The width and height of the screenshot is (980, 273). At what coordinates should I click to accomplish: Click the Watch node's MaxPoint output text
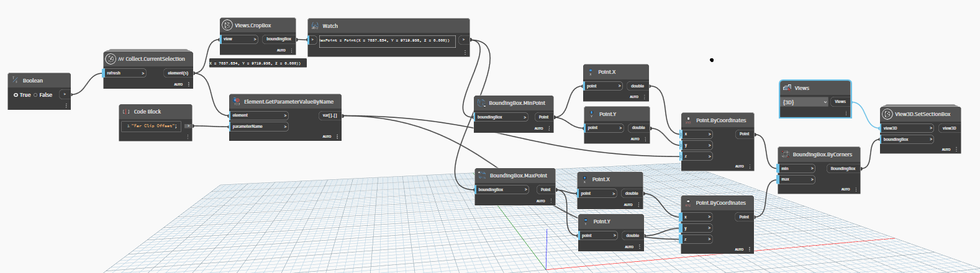(388, 40)
